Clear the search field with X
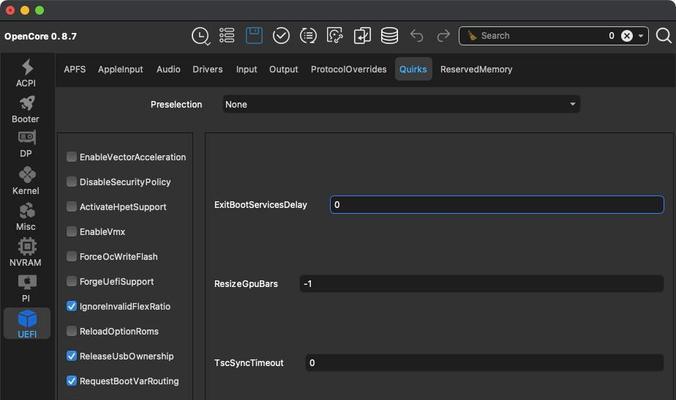The image size is (676, 400). coord(627,36)
